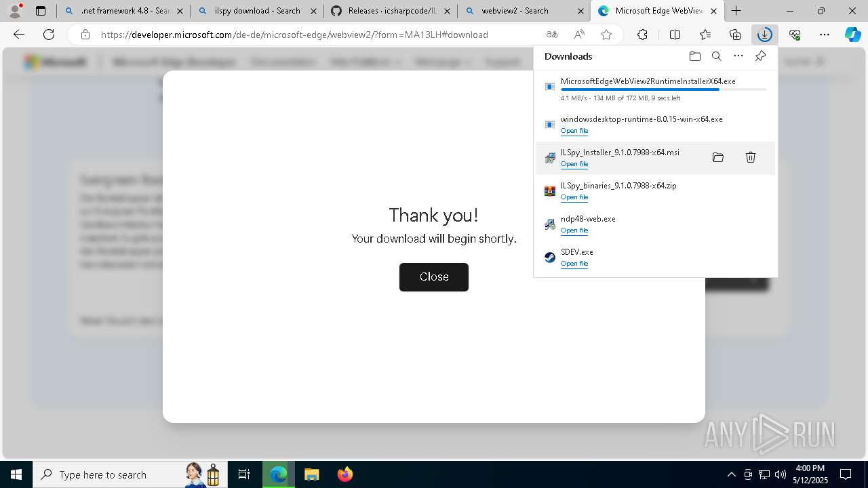This screenshot has height=488, width=868.
Task: Close the webview2 search tab
Action: pos(580,11)
